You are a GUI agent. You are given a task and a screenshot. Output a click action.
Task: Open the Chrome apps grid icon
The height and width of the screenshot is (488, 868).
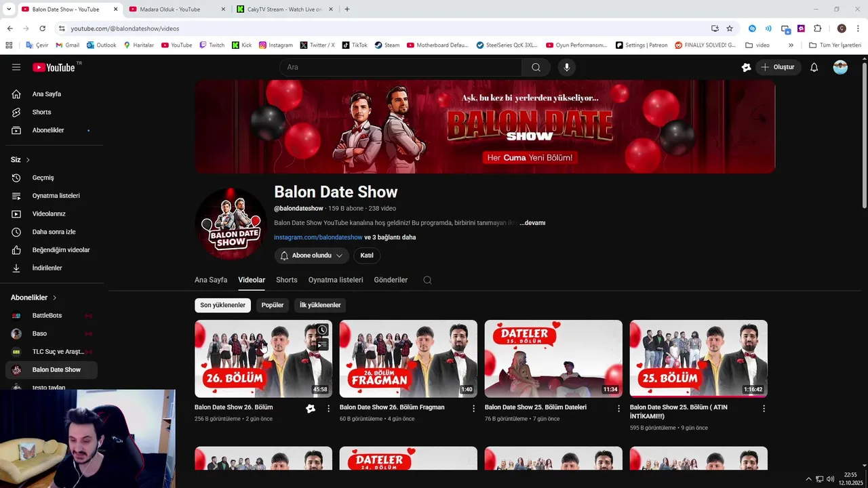coord(9,45)
